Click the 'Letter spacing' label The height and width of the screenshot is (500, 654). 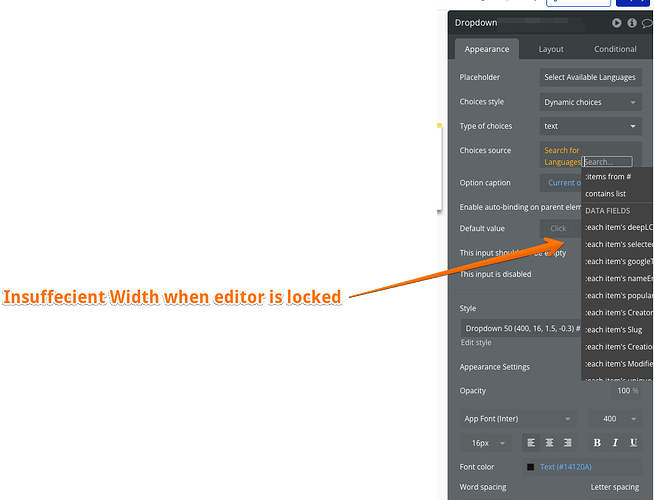(x=614, y=487)
